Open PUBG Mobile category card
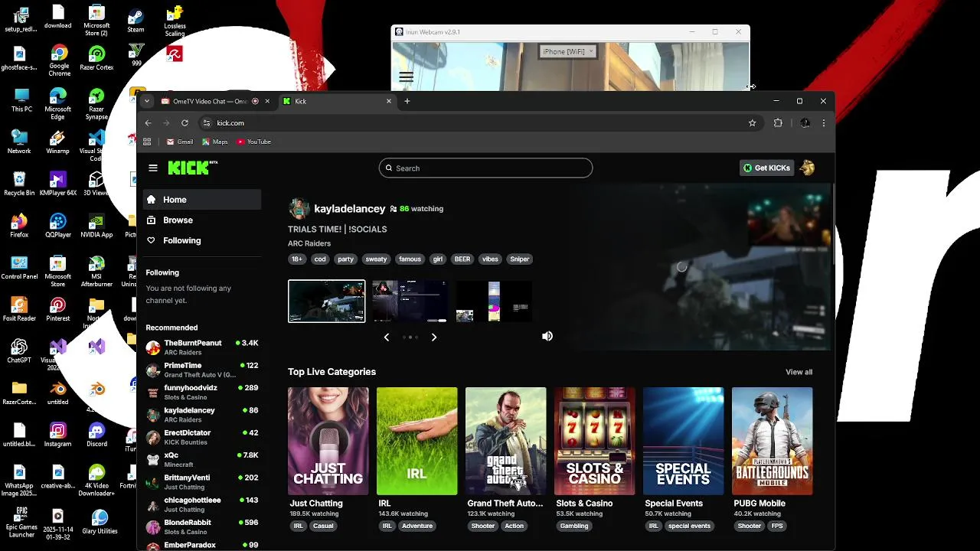The image size is (980, 551). click(772, 441)
